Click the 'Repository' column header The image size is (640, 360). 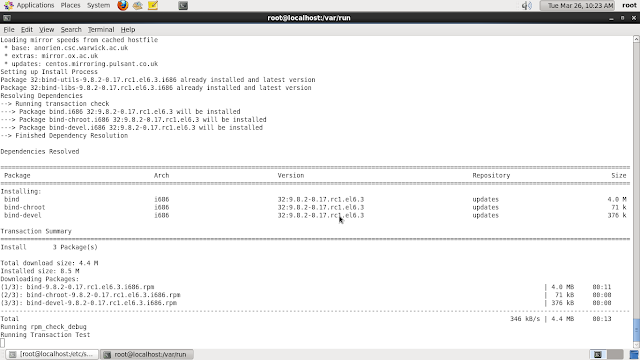coord(491,176)
